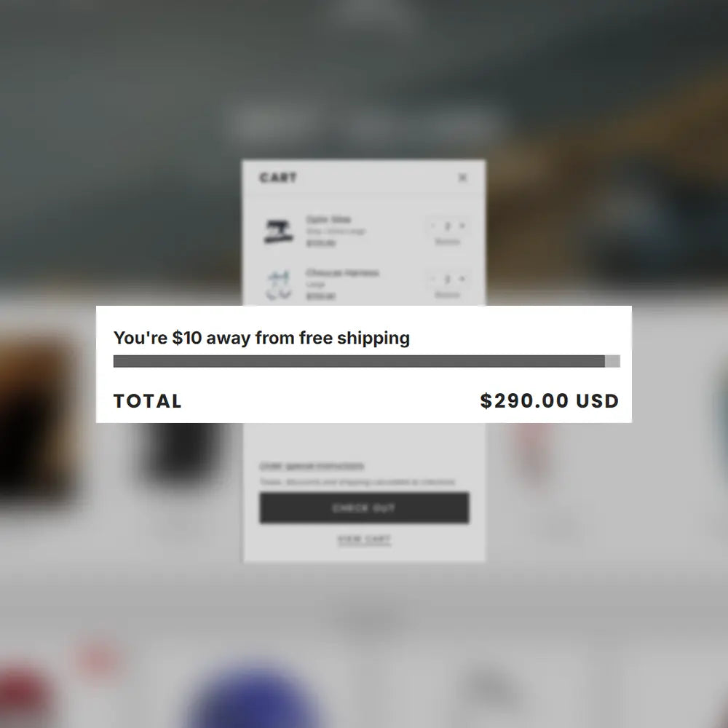Click the quantity field of the first item
This screenshot has height=728, width=728.
(x=447, y=226)
